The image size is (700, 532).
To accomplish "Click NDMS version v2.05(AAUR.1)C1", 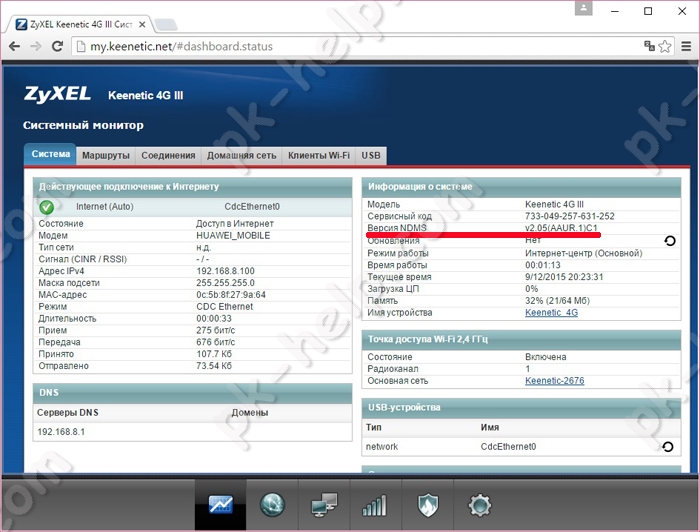I will pyautogui.click(x=561, y=228).
